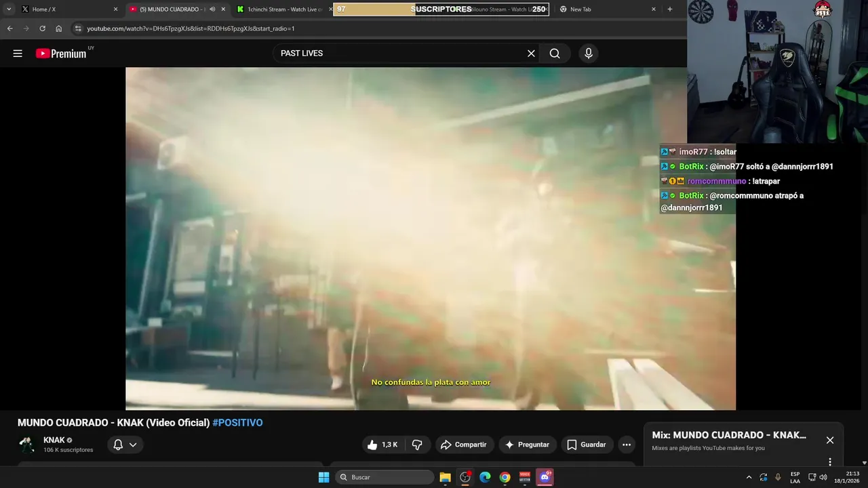868x488 pixels.
Task: Clear the PAST LIVES search text
Action: [531, 54]
